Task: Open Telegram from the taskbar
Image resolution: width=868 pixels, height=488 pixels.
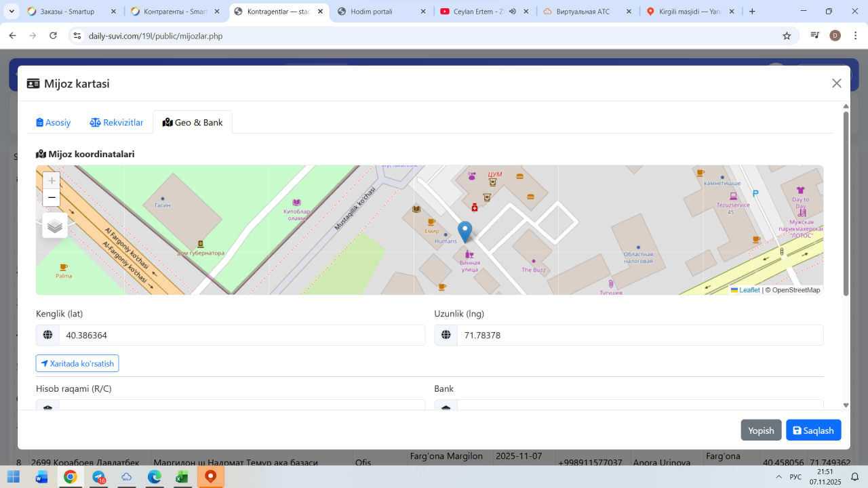Action: coord(99,476)
